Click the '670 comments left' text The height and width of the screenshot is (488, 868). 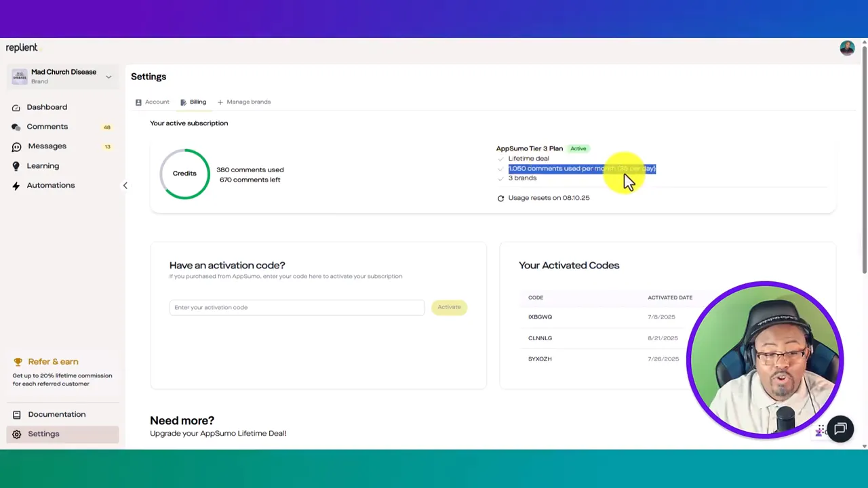[250, 180]
